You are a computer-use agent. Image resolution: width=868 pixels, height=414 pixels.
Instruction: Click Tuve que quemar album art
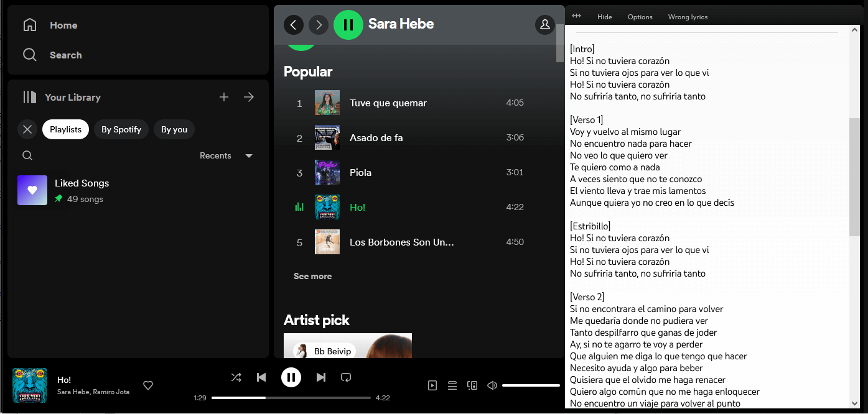click(x=327, y=103)
